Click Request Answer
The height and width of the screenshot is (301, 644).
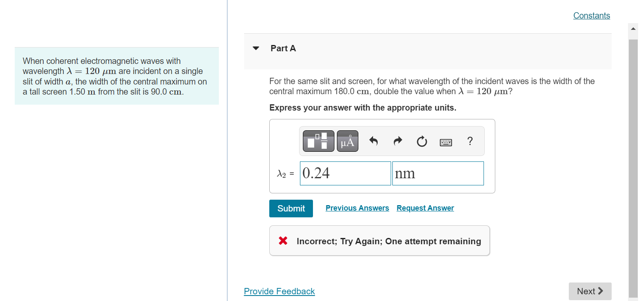tap(425, 208)
